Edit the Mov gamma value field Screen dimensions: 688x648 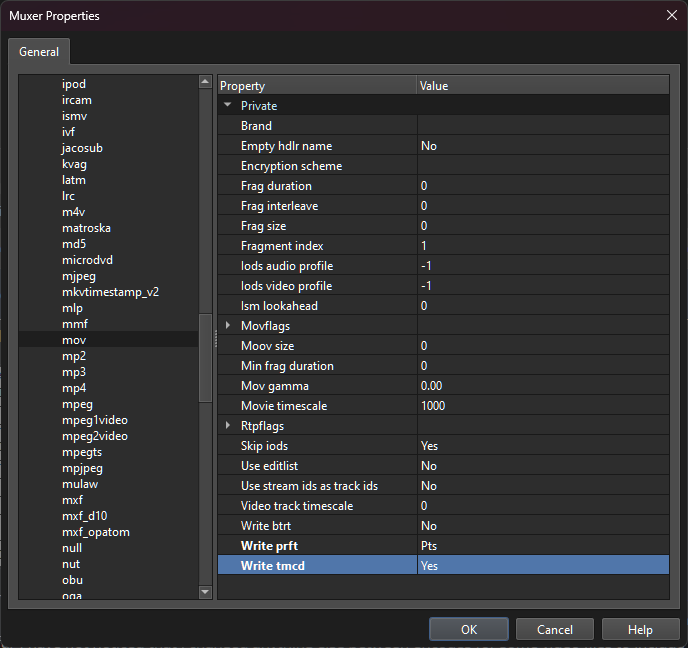(541, 386)
